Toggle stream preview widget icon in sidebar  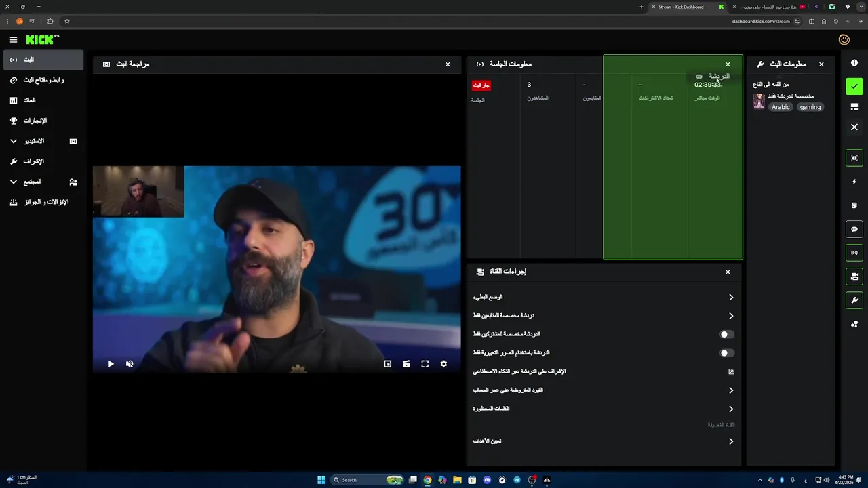click(854, 158)
